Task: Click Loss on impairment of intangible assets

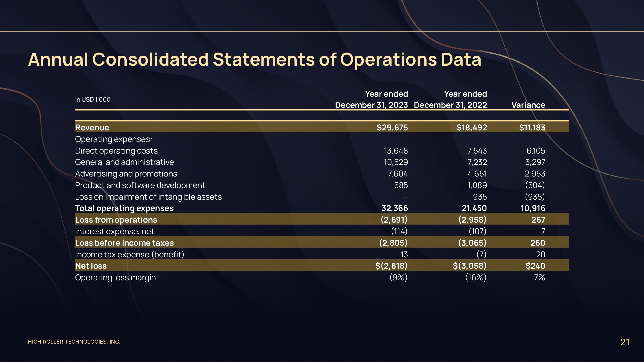Action: click(x=148, y=197)
